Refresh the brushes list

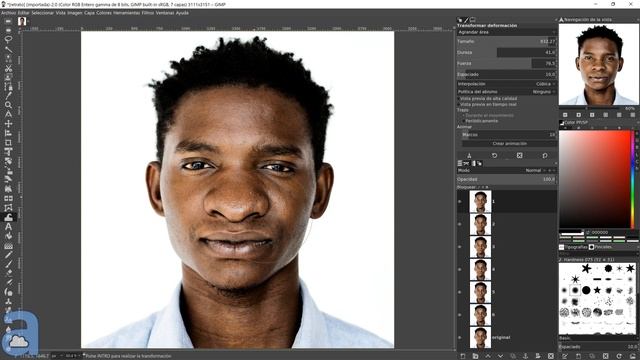tap(619, 356)
